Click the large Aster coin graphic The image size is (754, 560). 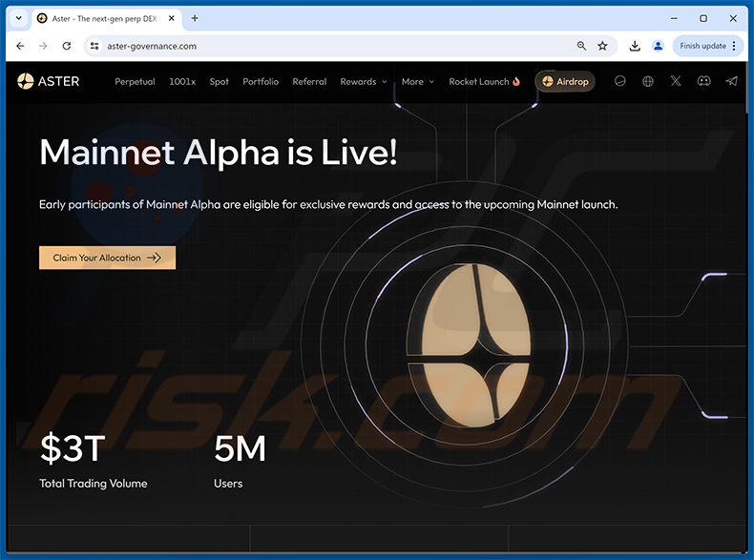point(469,344)
